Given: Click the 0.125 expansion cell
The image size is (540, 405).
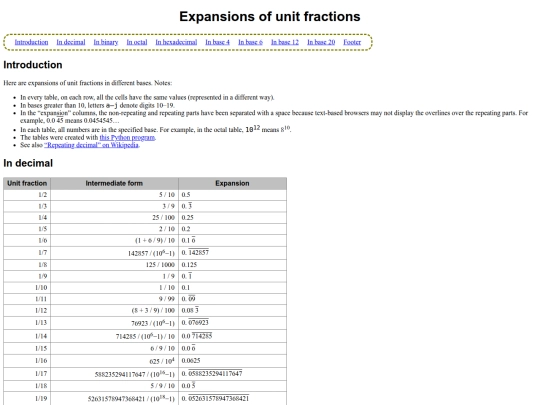Looking at the screenshot, I should [x=232, y=265].
